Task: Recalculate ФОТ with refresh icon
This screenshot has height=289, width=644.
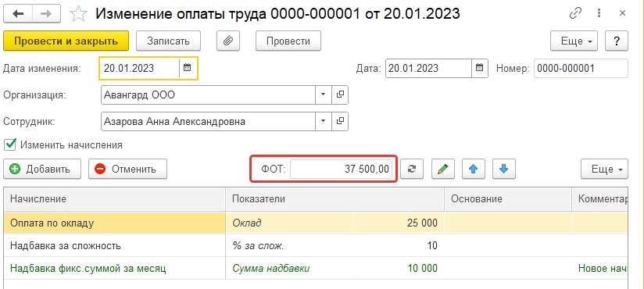Action: (413, 169)
